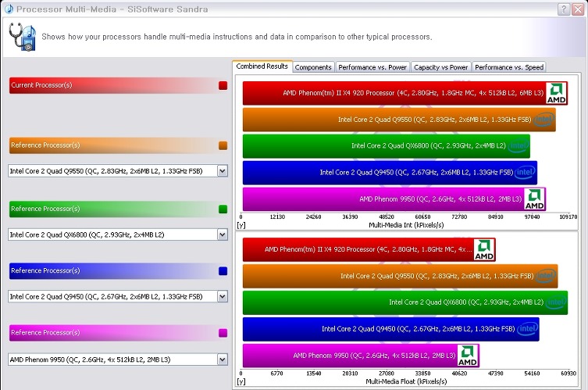Image resolution: width=588 pixels, height=390 pixels.
Task: Switch to the Combined Results tab
Action: coord(262,66)
